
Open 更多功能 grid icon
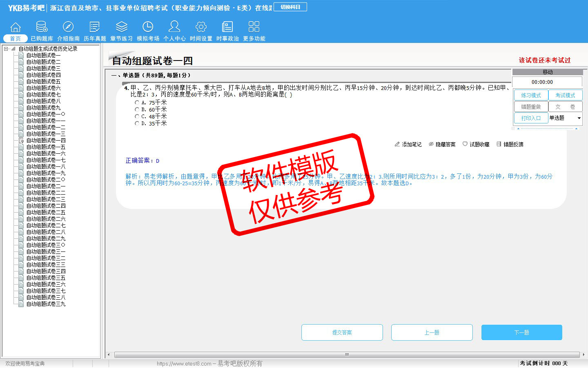click(254, 27)
